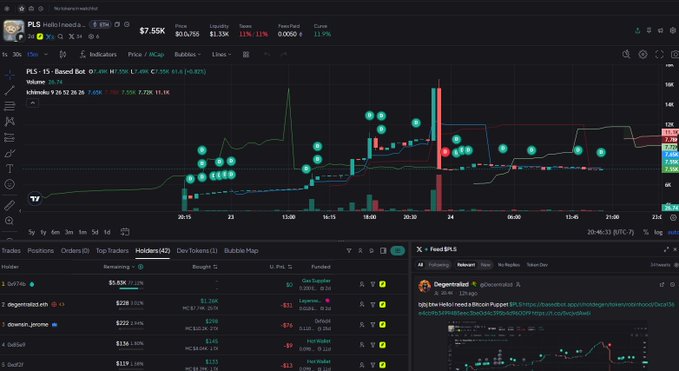Screen dimensions: 679x371
Task: Toggle log scale on chart
Action: point(658,232)
